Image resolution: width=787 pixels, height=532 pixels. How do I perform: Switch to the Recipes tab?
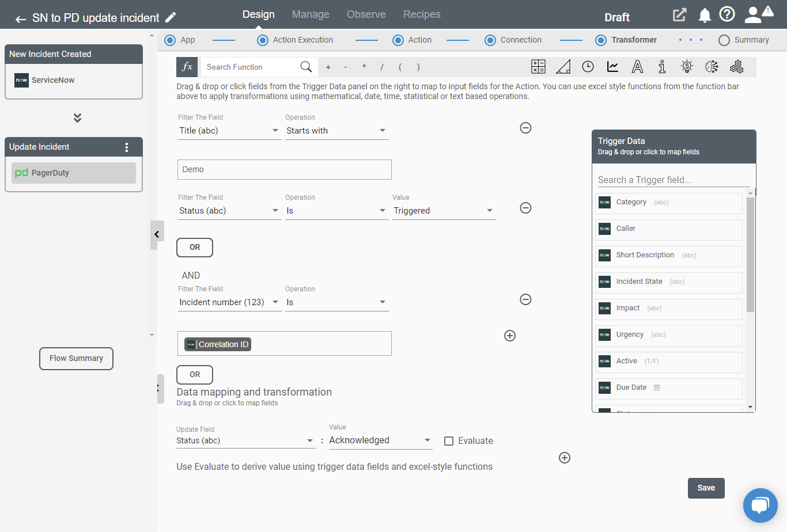(422, 14)
